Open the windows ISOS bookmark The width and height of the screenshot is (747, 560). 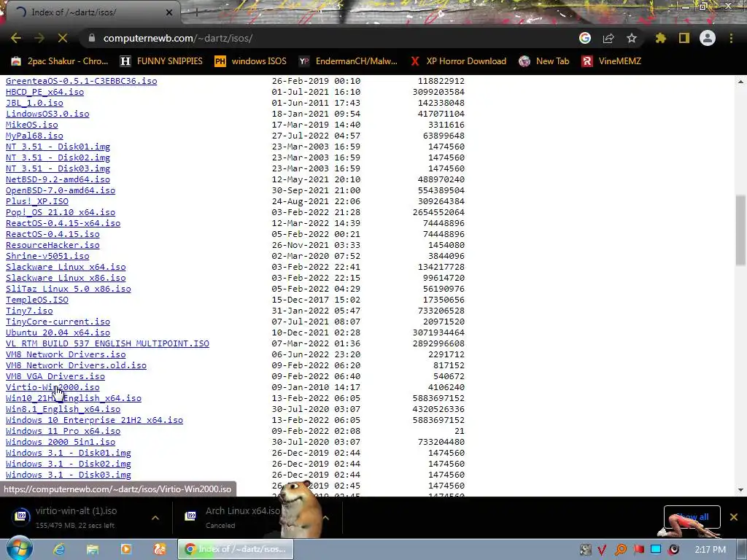[251, 61]
